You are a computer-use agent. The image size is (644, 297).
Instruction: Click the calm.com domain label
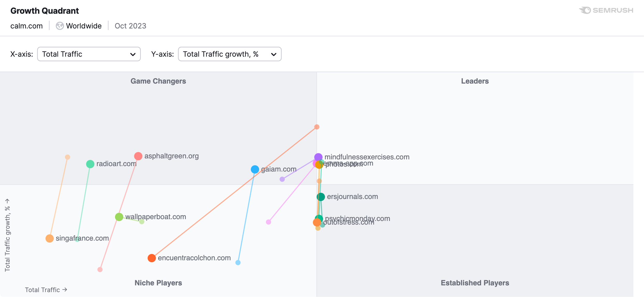(x=26, y=26)
